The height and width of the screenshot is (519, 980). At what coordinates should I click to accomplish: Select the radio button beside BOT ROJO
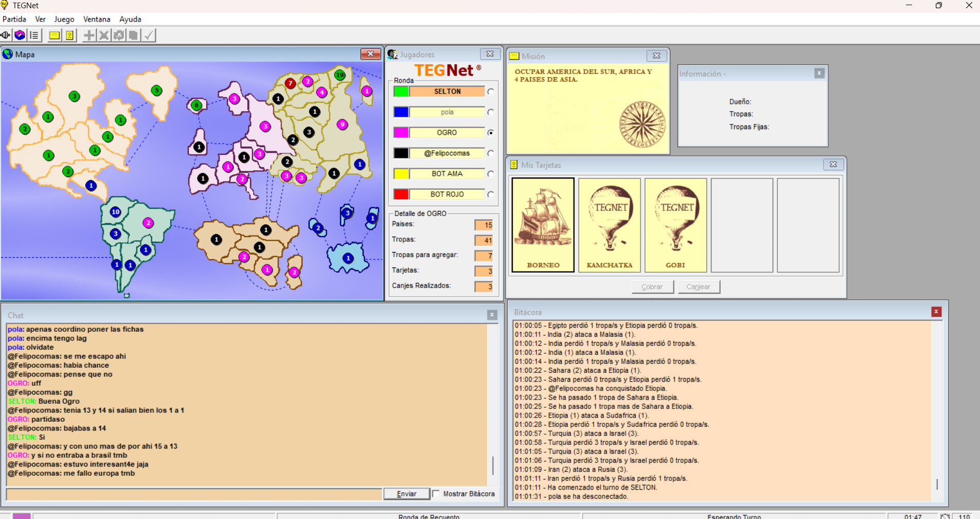[x=491, y=194]
